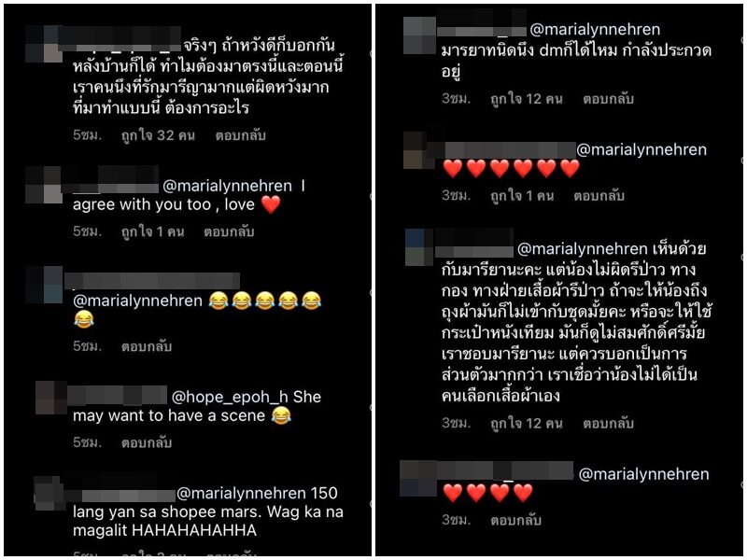Open profile picture of the first left-panel commenter
Screen dimensions: 747x560
click(44, 44)
